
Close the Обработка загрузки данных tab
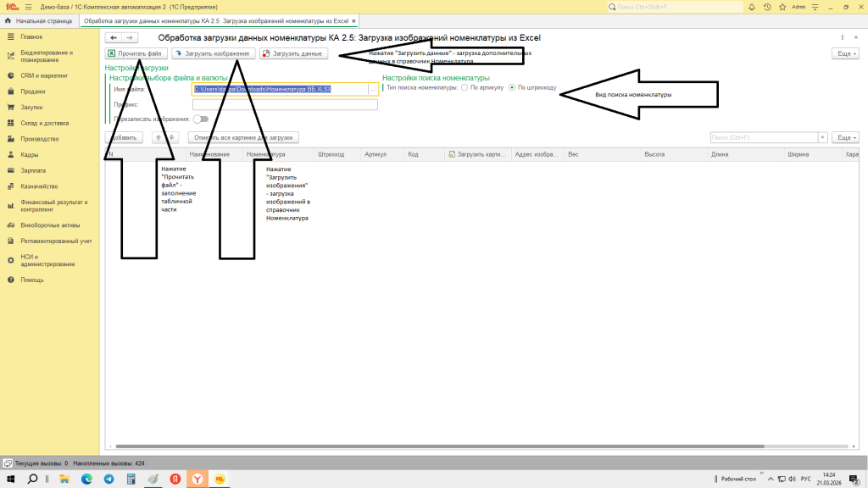point(353,21)
